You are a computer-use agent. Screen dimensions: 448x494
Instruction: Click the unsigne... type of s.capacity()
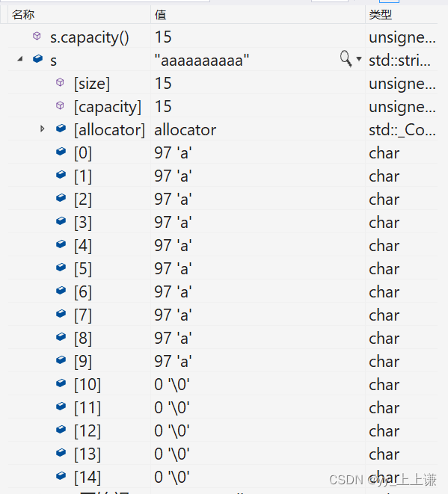402,37
